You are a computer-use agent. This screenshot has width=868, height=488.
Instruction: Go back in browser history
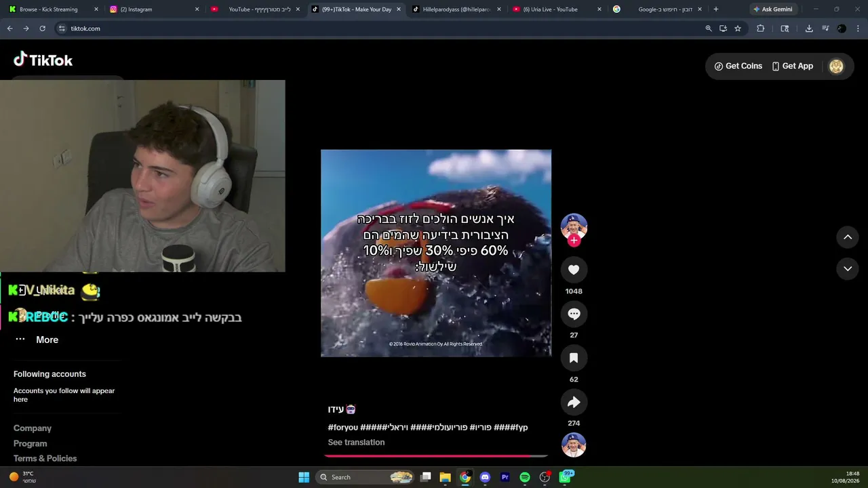[x=9, y=28]
